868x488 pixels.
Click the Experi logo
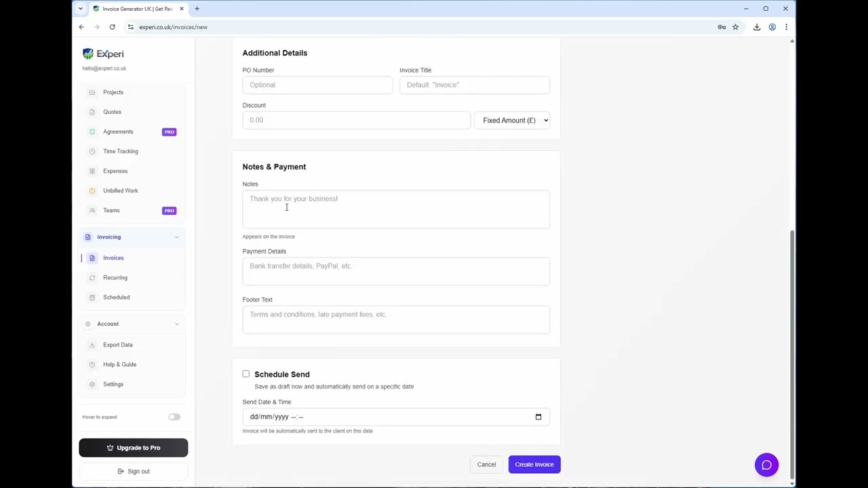[103, 54]
